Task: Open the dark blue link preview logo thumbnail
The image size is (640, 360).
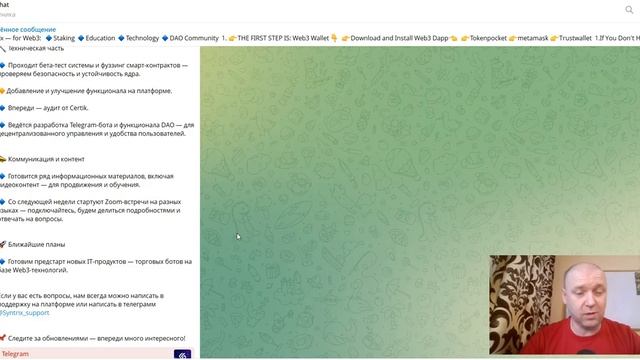Action: coord(182,355)
